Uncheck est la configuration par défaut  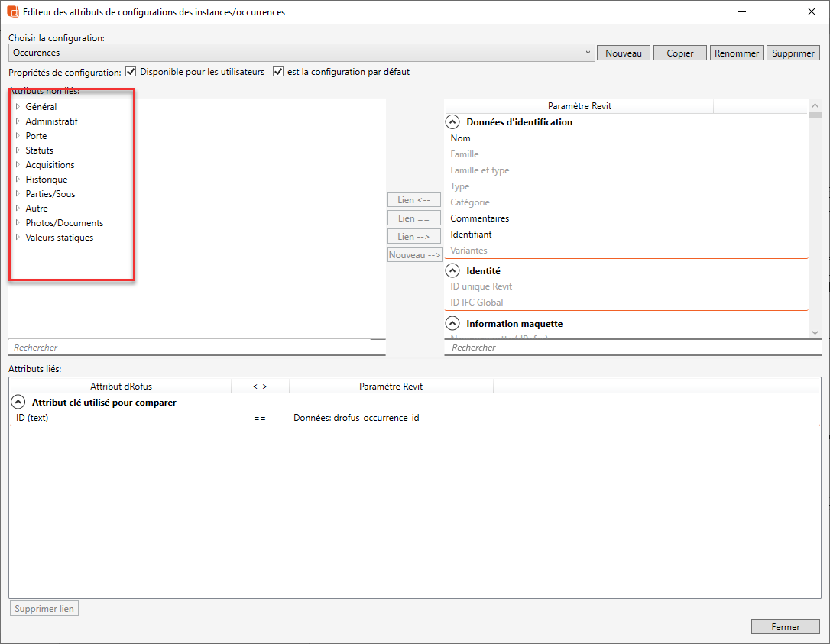[x=278, y=72]
